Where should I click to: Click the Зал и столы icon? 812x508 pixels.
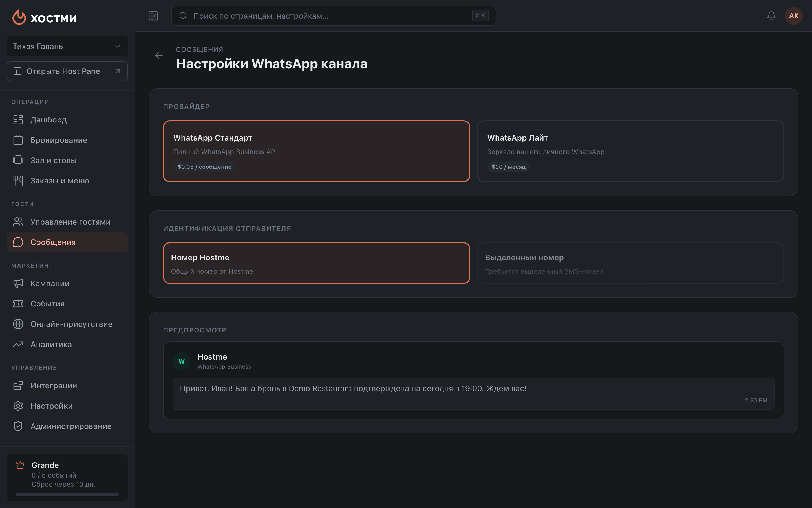pos(18,160)
